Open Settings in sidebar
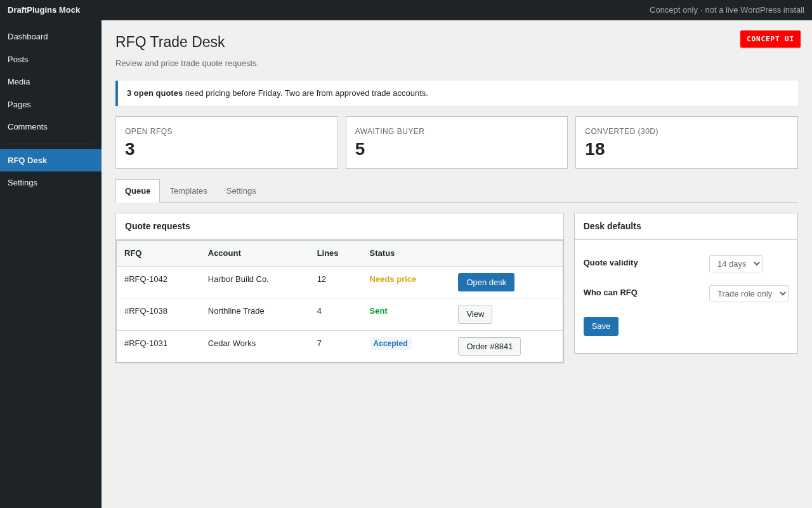Image resolution: width=812 pixels, height=508 pixels. 51,183
